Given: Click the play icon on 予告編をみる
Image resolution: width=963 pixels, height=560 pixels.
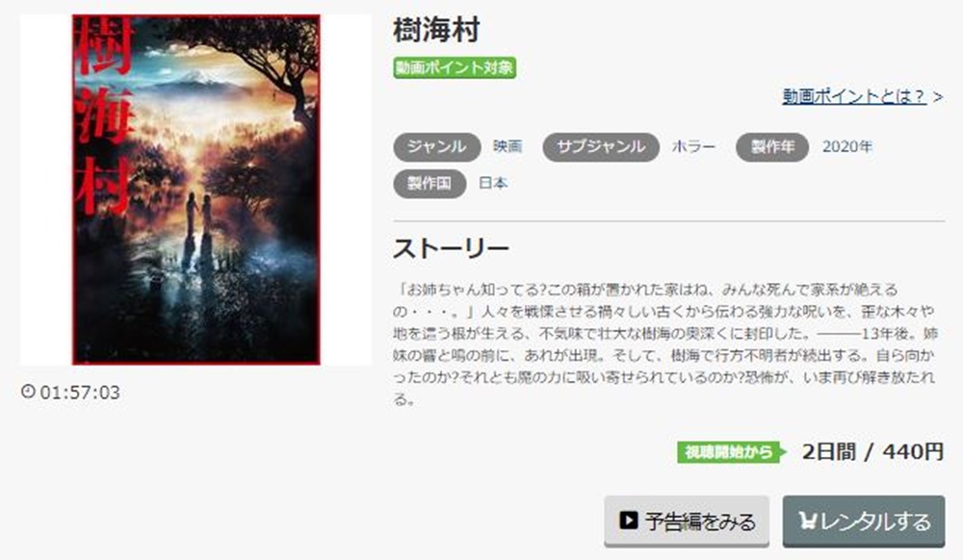Looking at the screenshot, I should coord(628,521).
